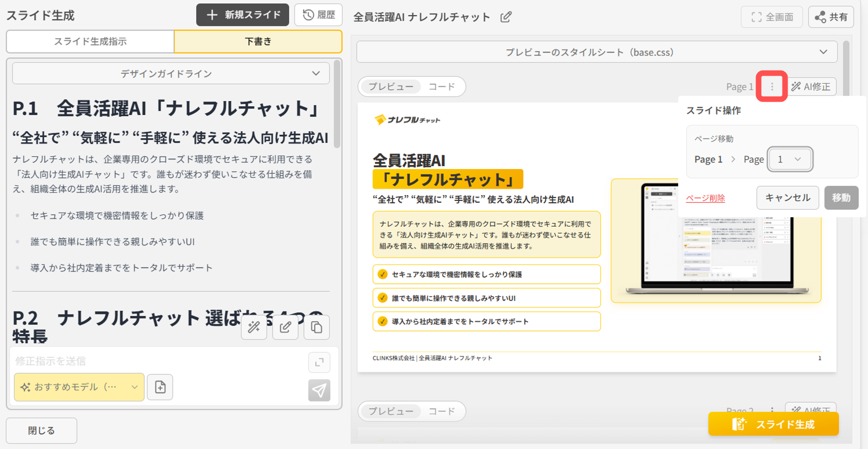Click the draft bullet 誰でも簡単に操作できる親しみやすいUI

point(112,241)
